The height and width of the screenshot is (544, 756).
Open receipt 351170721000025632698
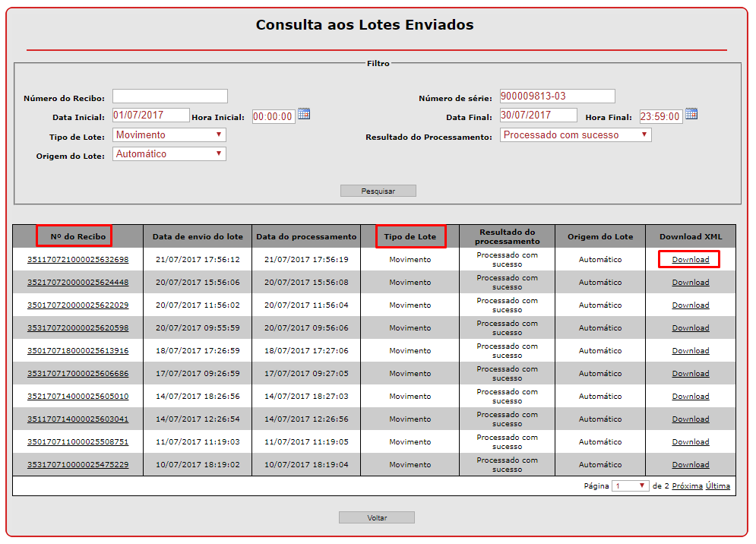(78, 259)
